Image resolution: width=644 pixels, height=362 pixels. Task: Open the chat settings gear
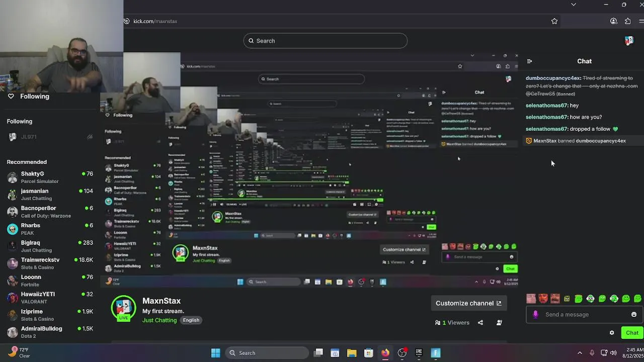612,333
